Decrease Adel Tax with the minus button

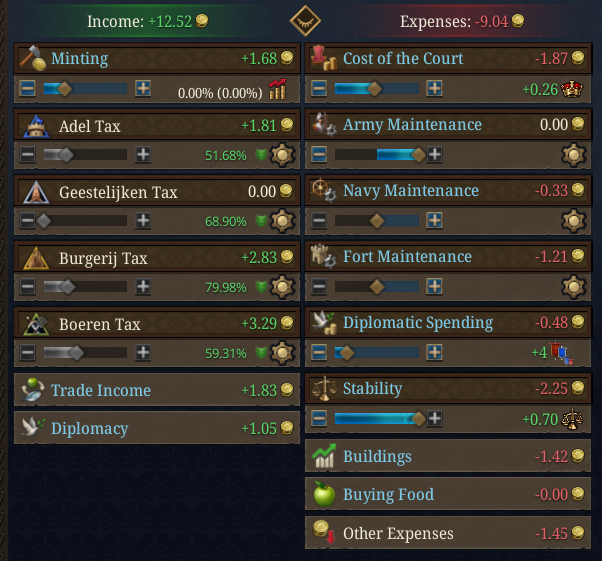click(x=27, y=155)
